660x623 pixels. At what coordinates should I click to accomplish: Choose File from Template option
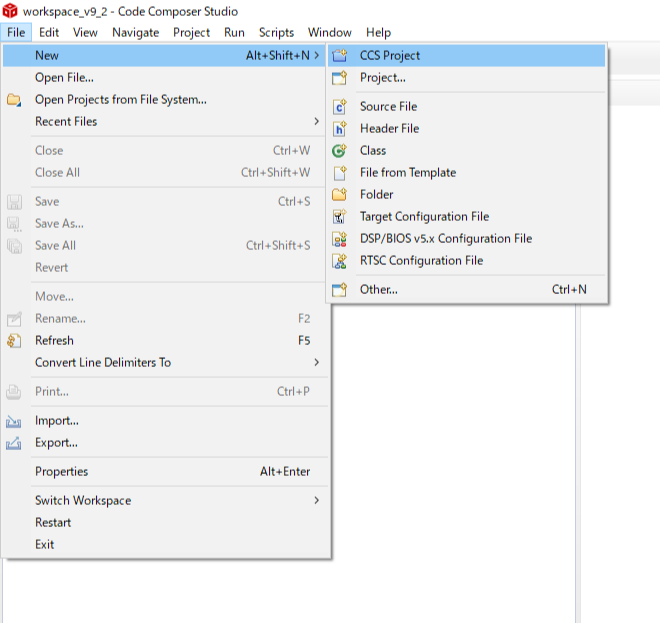[407, 173]
